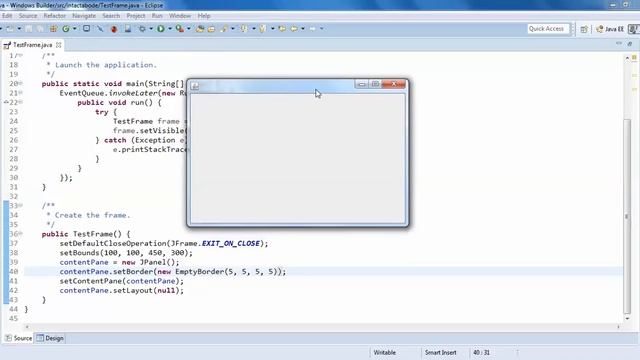Click the previous annotation toolbar icon
640x360 pixels.
262,29
